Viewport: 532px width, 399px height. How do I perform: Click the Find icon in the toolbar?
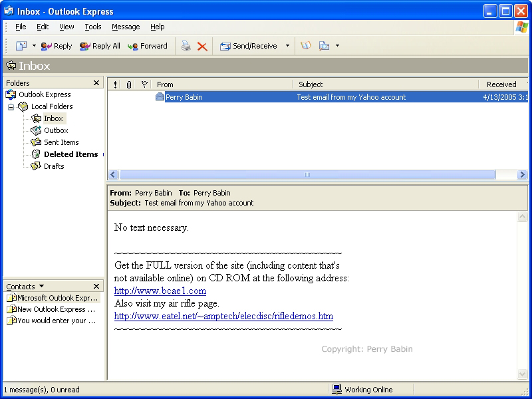pyautogui.click(x=325, y=46)
